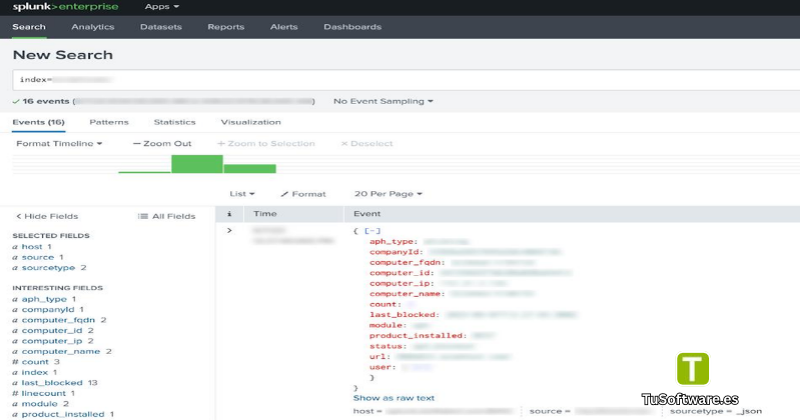
Task: Open the Apps dropdown menu
Action: (162, 7)
